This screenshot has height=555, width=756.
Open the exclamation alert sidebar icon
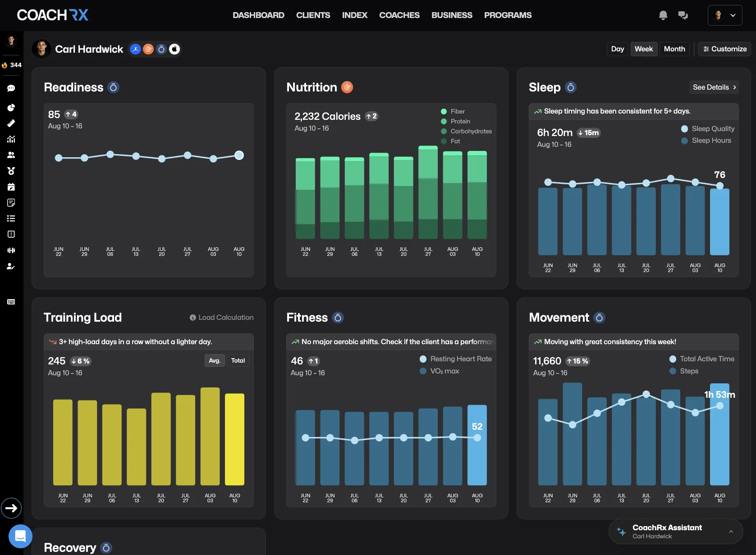pyautogui.click(x=11, y=234)
